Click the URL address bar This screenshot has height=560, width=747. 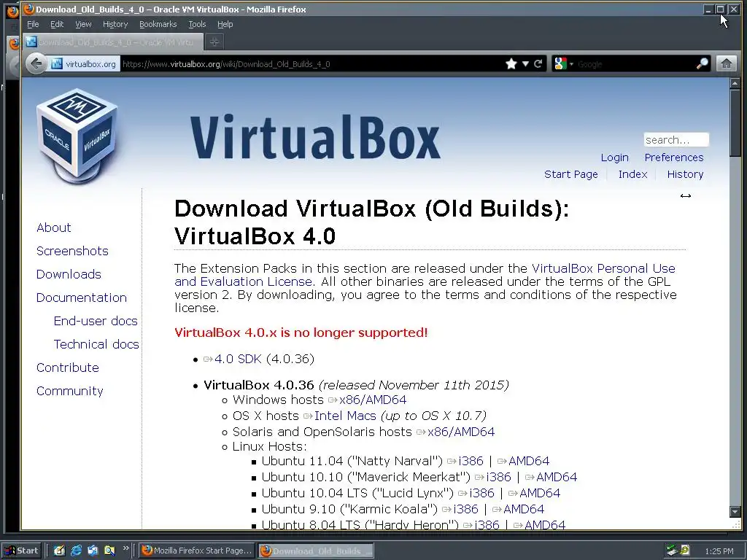(x=312, y=64)
